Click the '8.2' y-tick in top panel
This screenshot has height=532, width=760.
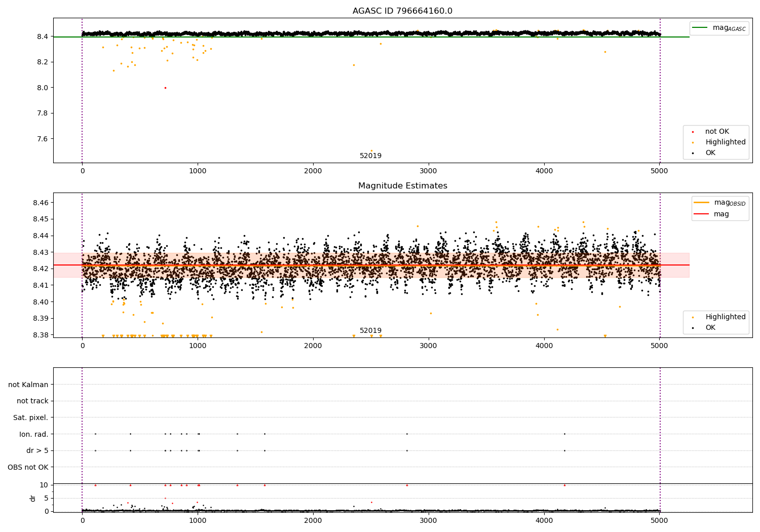pyautogui.click(x=42, y=62)
